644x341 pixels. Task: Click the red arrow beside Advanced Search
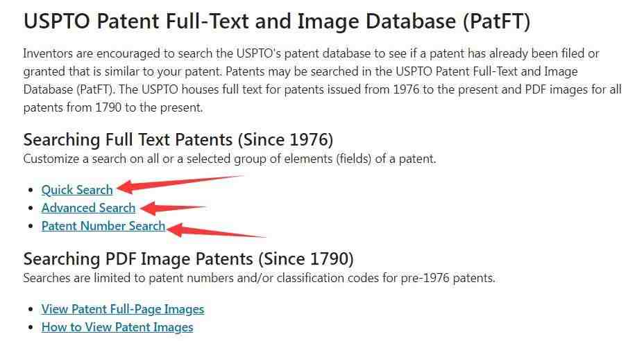(x=173, y=208)
